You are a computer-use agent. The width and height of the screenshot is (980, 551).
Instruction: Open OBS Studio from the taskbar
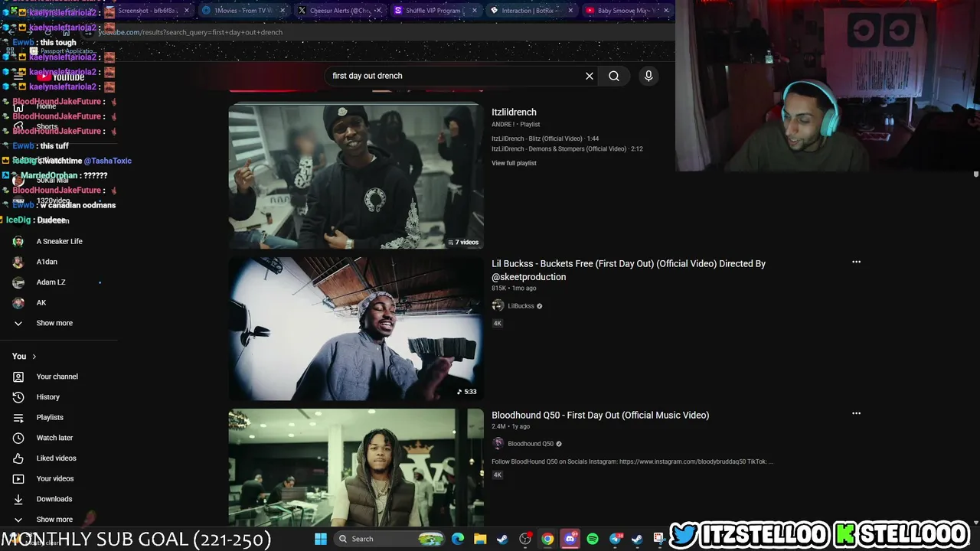pos(525,539)
